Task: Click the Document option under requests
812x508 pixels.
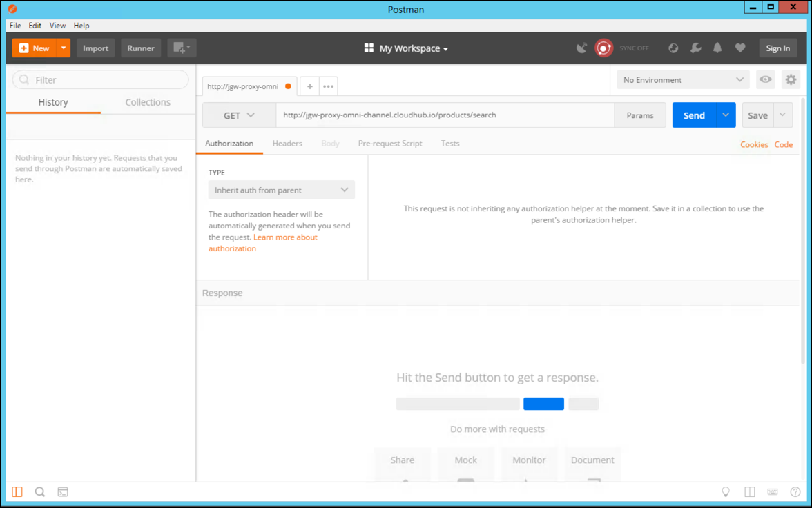Action: tap(592, 465)
